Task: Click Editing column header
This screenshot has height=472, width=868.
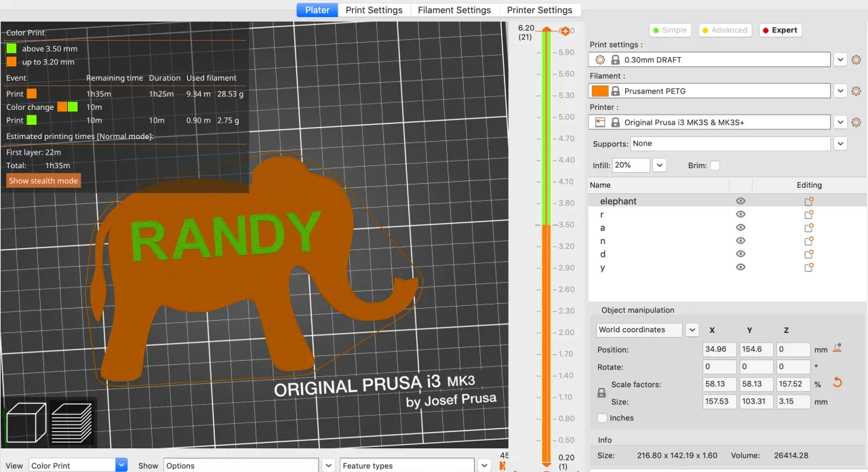Action: (809, 185)
